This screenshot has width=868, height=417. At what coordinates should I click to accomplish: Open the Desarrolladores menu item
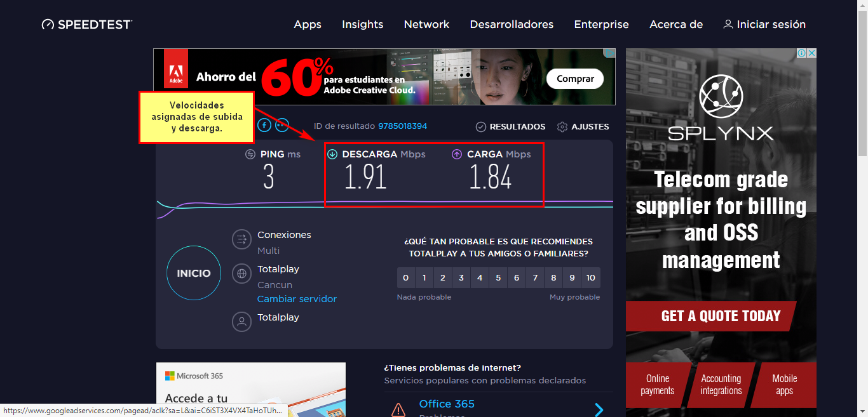[512, 25]
